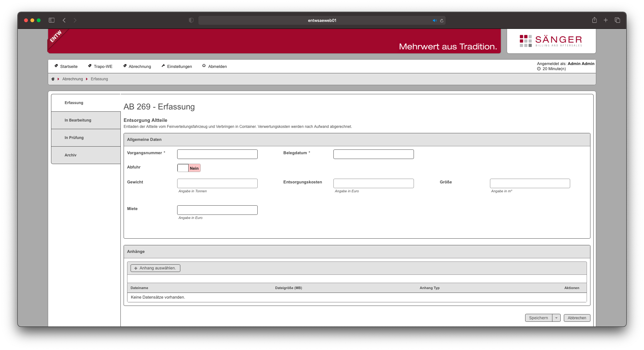This screenshot has width=644, height=350.
Task: Click the Anhänge panel header
Action: [x=357, y=252]
